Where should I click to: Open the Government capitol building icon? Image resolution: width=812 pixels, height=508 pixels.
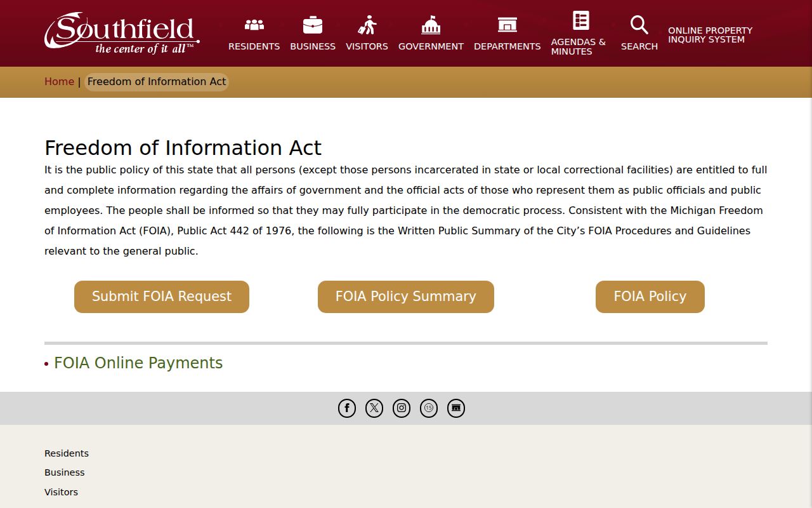(431, 25)
